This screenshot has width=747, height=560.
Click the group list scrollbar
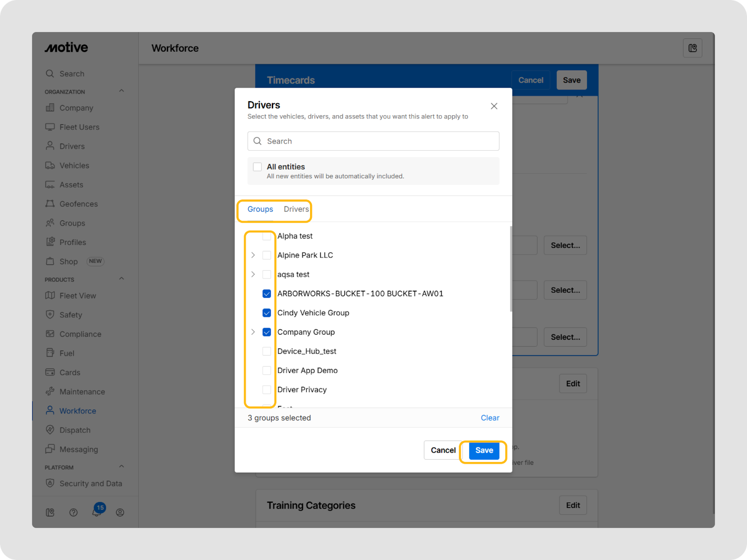pos(511,269)
